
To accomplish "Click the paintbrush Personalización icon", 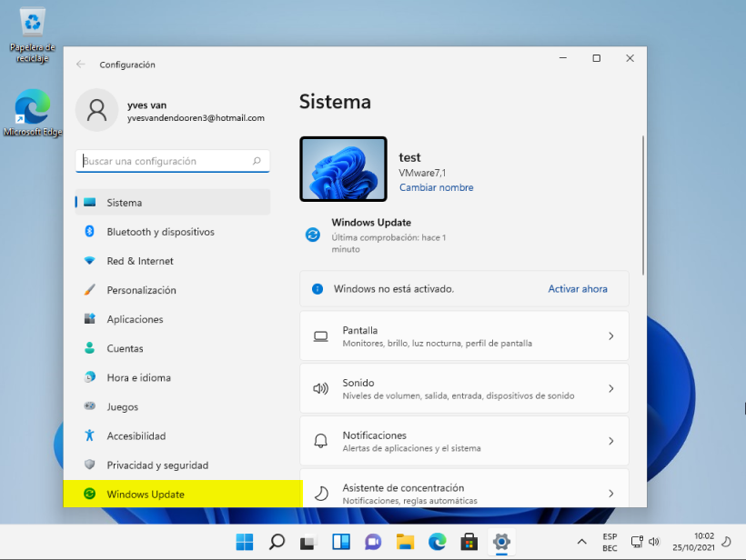I will click(89, 289).
